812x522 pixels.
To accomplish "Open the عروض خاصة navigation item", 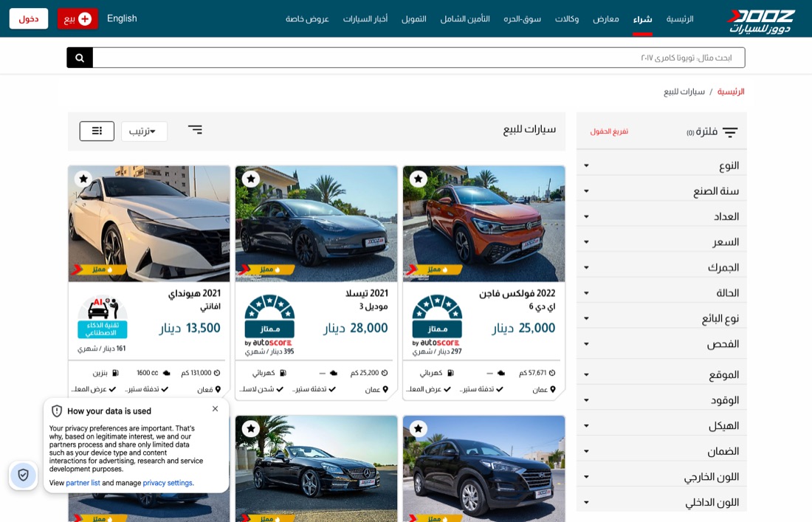I will pos(307,19).
